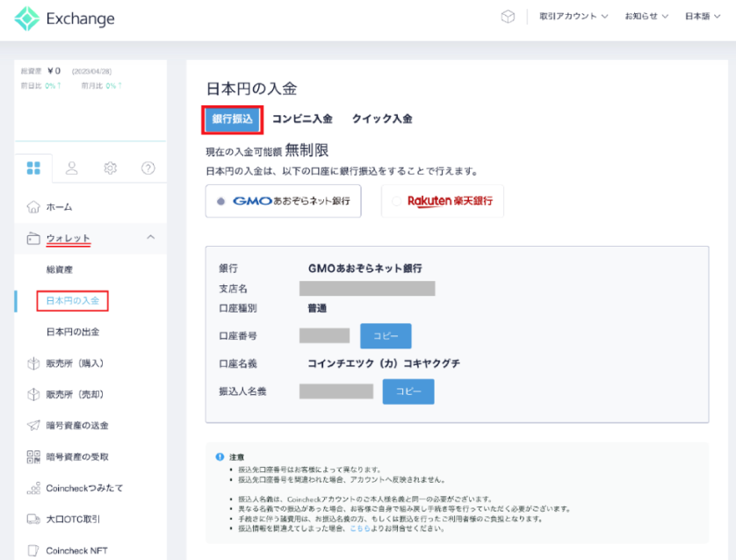Click the 総資産 ¥0 balance summary
The image size is (736, 560).
(40, 71)
